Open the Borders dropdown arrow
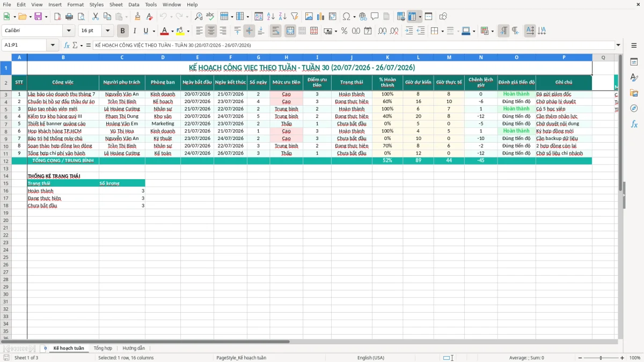Image resolution: width=644 pixels, height=362 pixels. tap(443, 31)
